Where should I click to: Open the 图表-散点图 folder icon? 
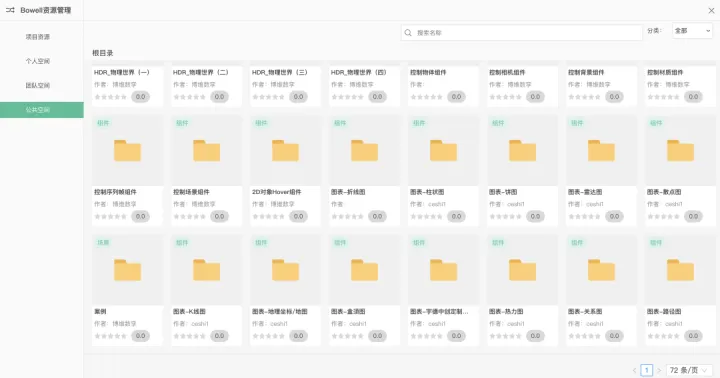coord(680,151)
